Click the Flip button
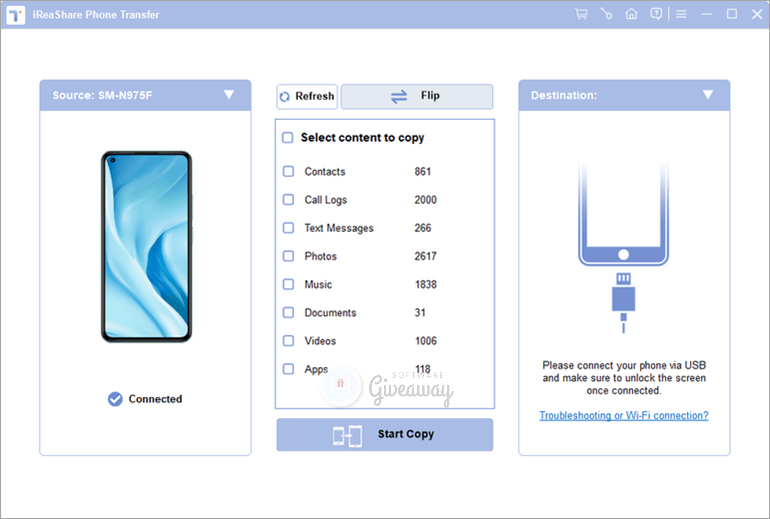This screenshot has height=519, width=770. 417,96
